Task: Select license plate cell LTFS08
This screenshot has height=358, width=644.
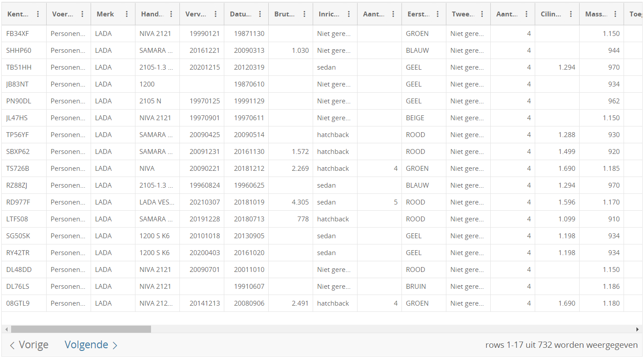Action: (x=24, y=219)
